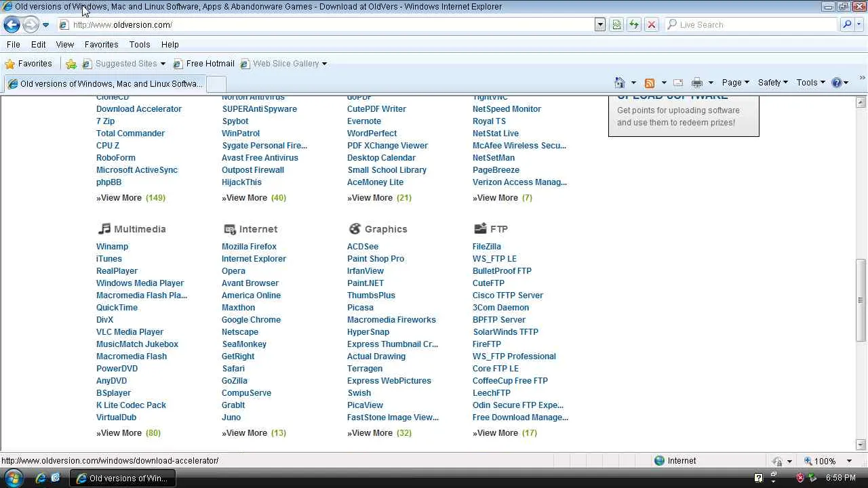Open the Windows Start orb

(x=12, y=478)
